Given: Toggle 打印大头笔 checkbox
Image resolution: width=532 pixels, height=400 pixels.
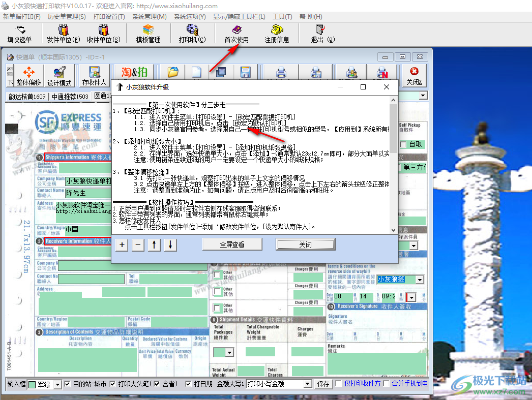Looking at the screenshot, I should click(112, 384).
